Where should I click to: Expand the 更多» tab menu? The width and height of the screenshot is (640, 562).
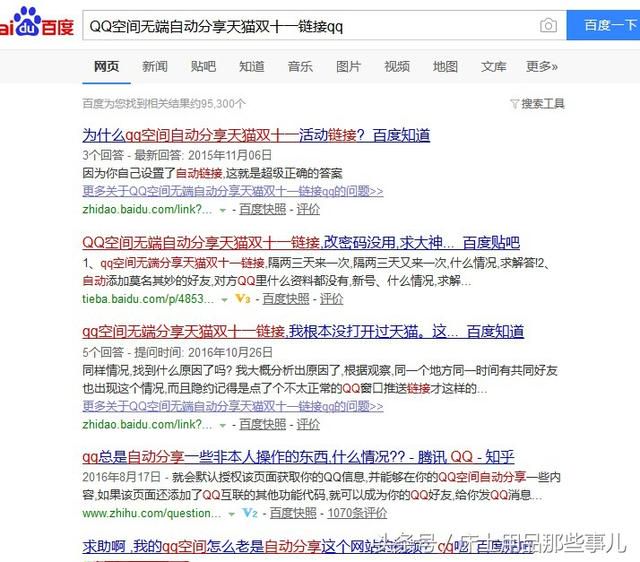coord(542,66)
